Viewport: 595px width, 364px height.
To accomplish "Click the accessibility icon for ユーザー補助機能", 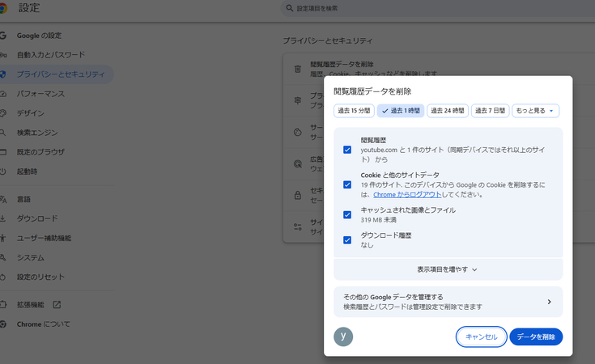I will [2, 238].
